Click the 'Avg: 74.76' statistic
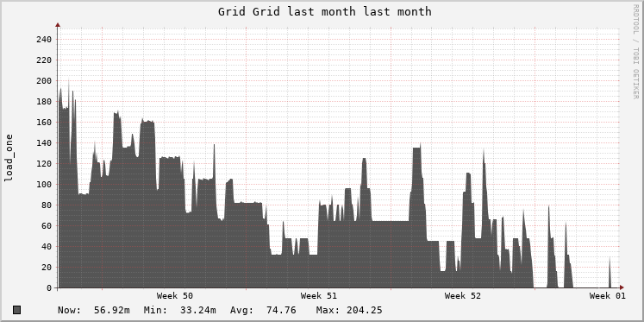The width and height of the screenshot is (644, 322). tap(263, 310)
